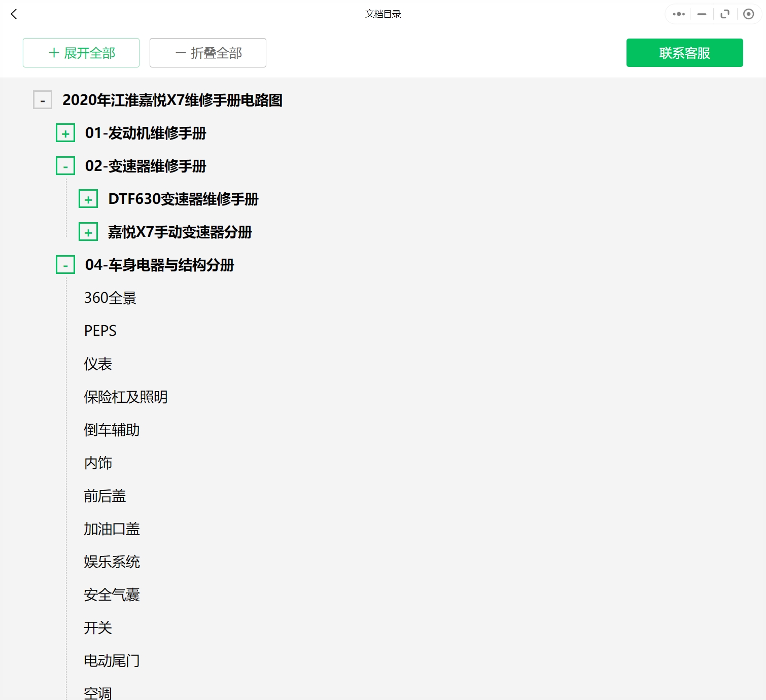Click the 联系客服 button

pos(684,53)
